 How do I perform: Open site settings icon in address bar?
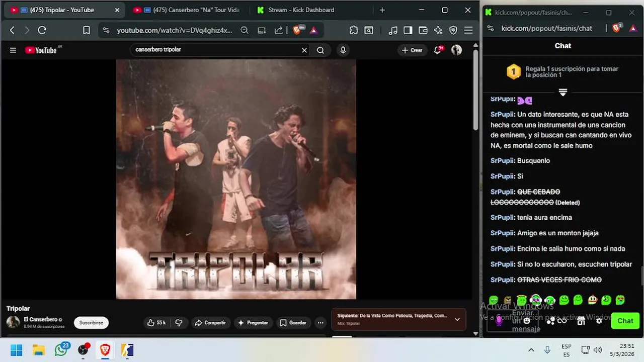click(x=106, y=30)
